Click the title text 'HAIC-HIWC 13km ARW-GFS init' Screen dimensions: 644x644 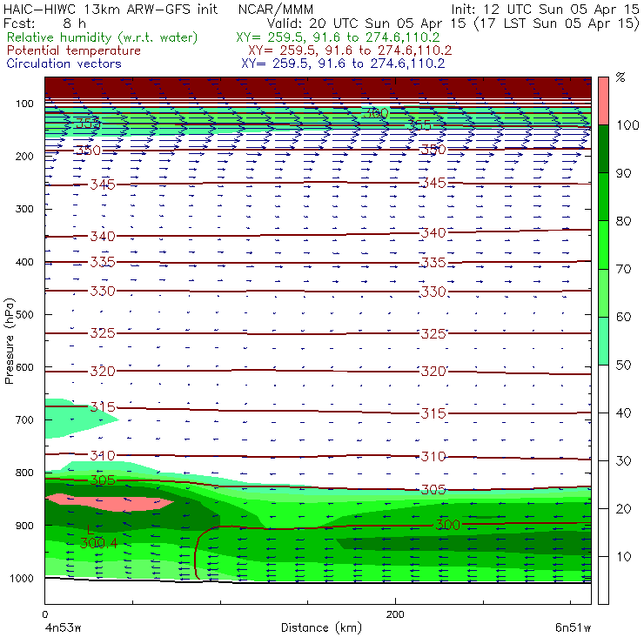point(111,9)
